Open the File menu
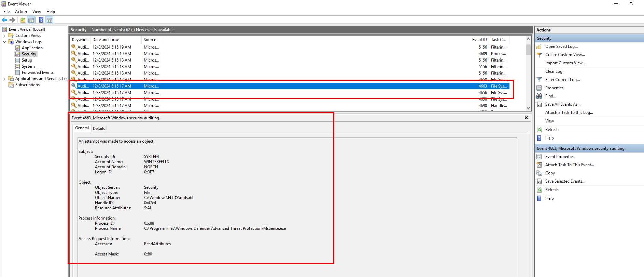Viewport: 644px width, 277px height. pos(6,12)
